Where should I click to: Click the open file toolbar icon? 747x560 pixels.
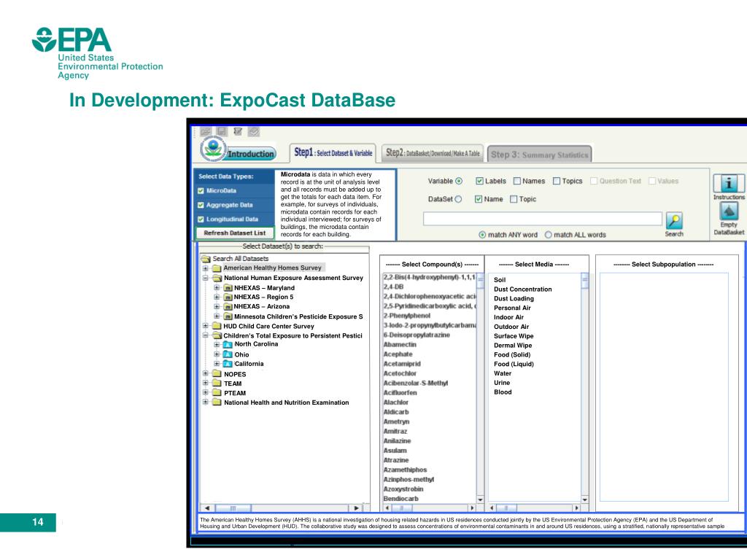[206, 131]
